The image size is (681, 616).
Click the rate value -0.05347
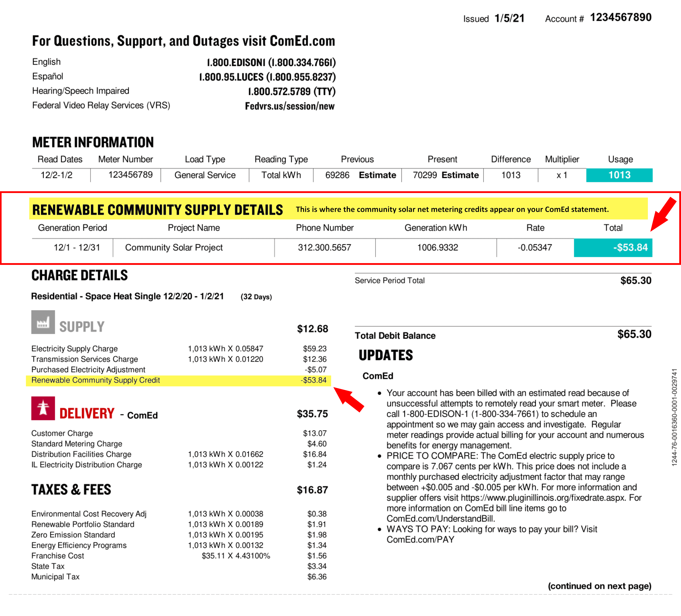coord(535,247)
